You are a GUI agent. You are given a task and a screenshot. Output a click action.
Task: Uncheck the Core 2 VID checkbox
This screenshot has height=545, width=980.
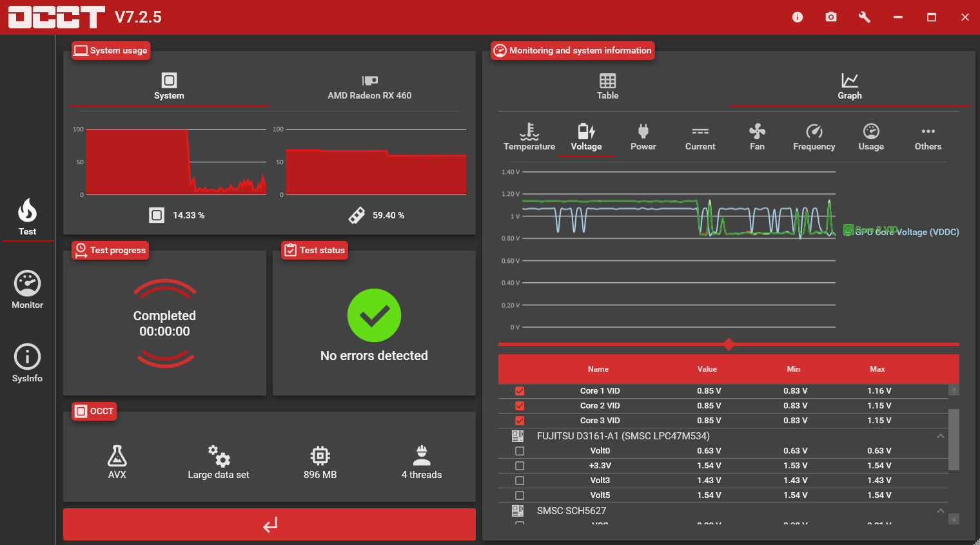[520, 406]
